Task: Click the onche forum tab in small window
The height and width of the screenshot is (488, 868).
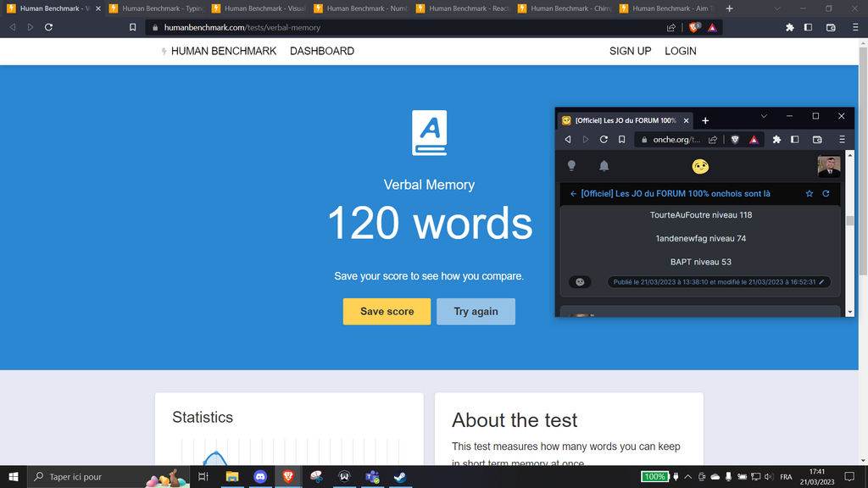Action: [626, 120]
